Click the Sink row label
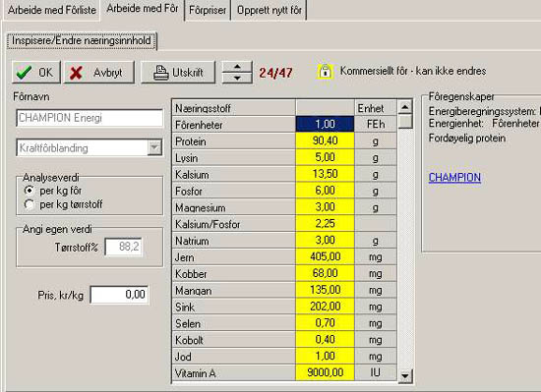This screenshot has width=541, height=392. tap(233, 306)
